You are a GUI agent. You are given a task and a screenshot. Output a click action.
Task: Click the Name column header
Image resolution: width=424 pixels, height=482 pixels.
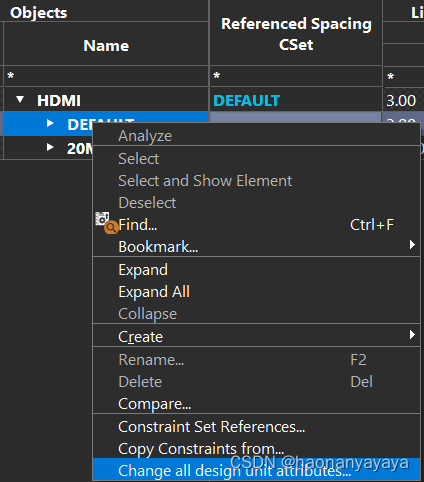point(106,45)
